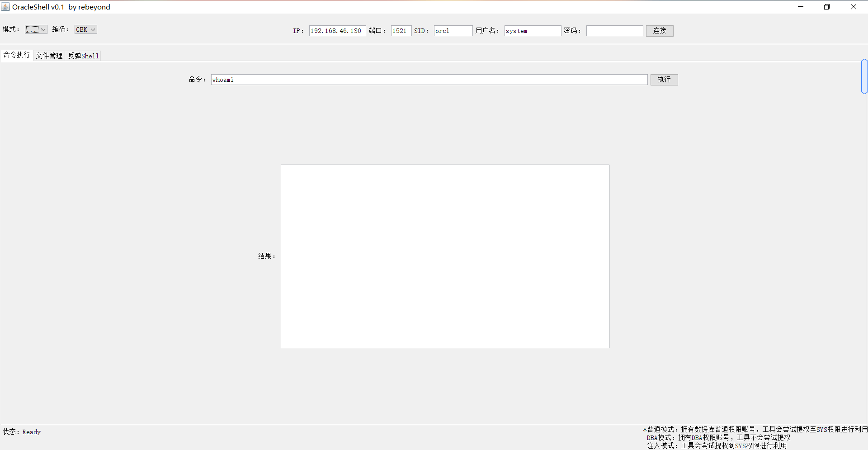The image size is (868, 450).
Task: Focus the empty 密码 password field
Action: pos(614,31)
